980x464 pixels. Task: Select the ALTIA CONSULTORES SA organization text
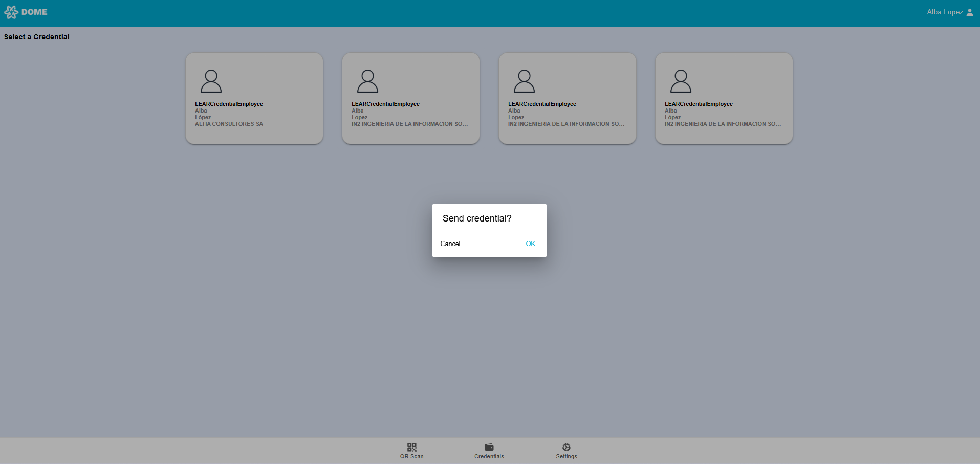(229, 124)
